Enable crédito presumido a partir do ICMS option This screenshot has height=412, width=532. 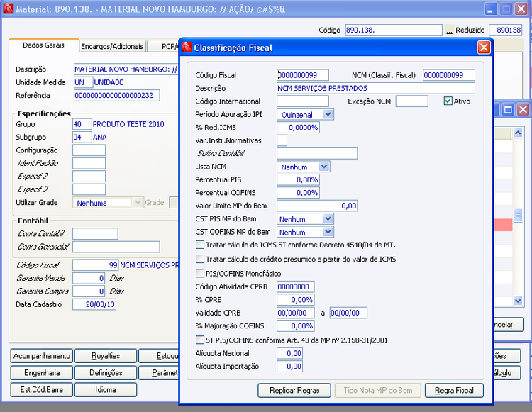[200, 259]
